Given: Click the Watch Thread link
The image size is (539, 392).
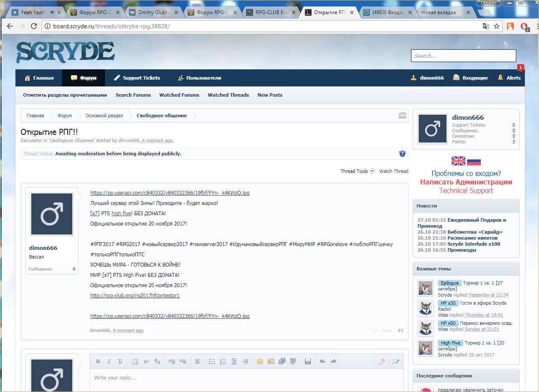Looking at the screenshot, I should tap(393, 171).
